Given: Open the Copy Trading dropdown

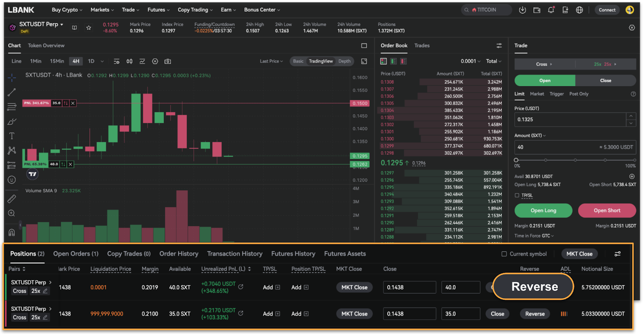Looking at the screenshot, I should [195, 10].
